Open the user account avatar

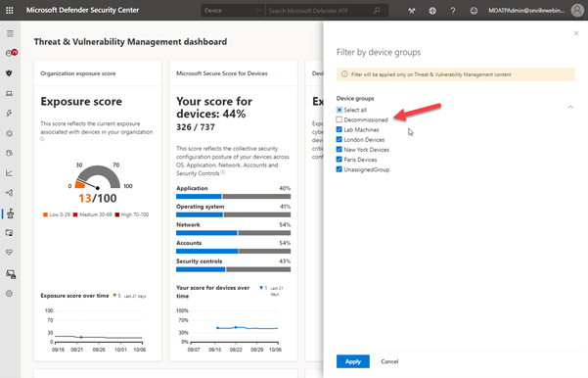pos(577,10)
